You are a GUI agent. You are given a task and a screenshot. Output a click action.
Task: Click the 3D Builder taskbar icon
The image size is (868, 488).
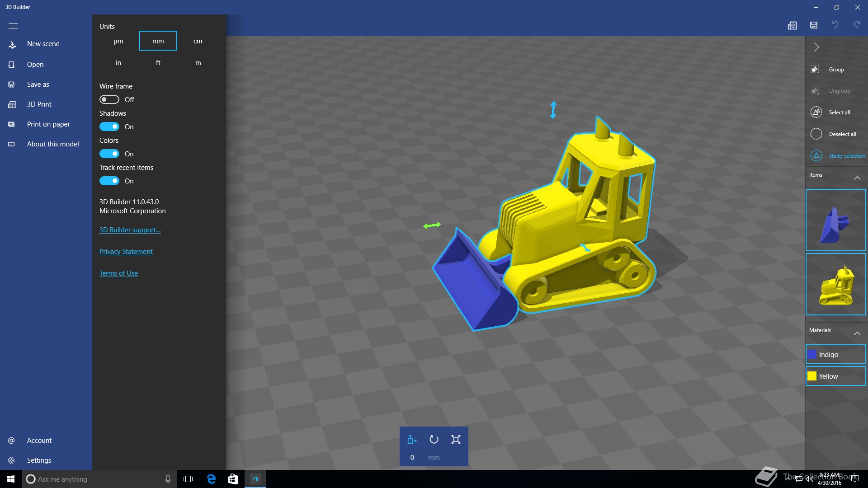click(x=255, y=479)
